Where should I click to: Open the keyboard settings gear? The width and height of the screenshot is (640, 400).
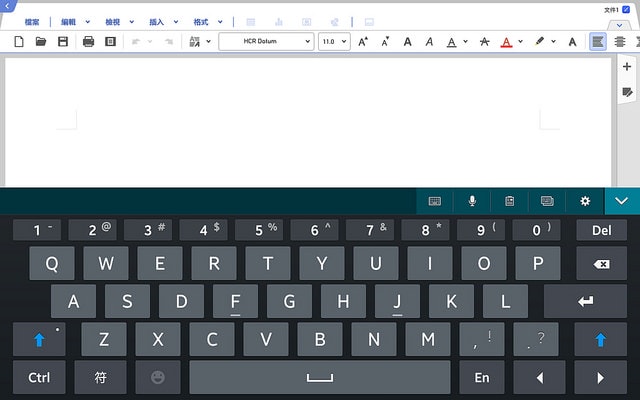(x=585, y=201)
